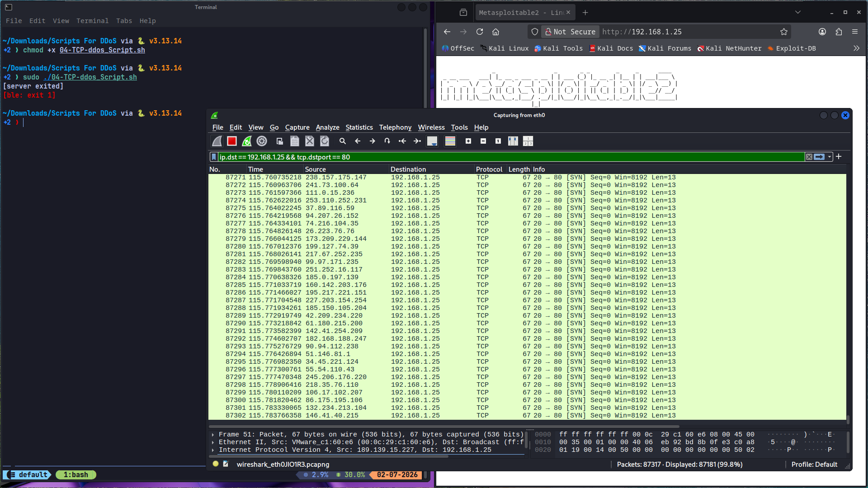Reset packet text to normal size
Image resolution: width=868 pixels, height=488 pixels.
point(498,141)
